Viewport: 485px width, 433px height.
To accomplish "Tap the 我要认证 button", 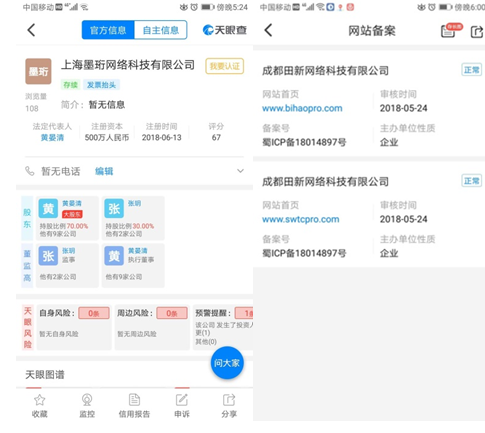I will click(225, 66).
